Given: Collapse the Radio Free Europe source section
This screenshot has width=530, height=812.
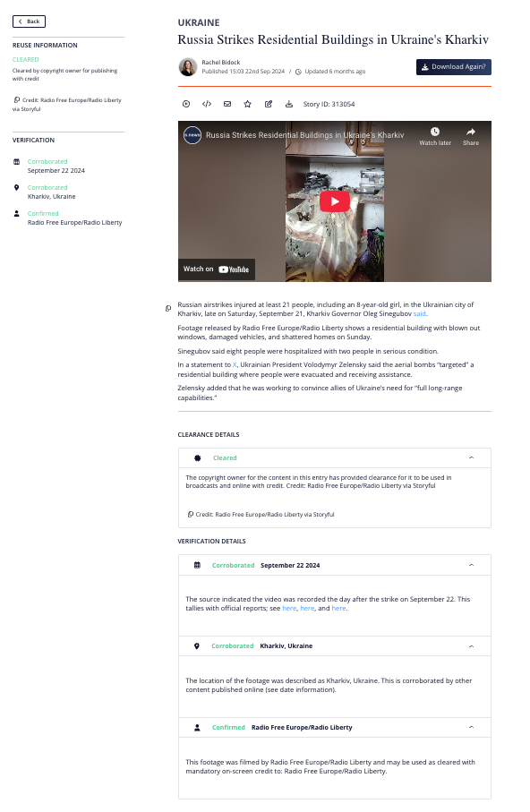Looking at the screenshot, I should point(471,727).
